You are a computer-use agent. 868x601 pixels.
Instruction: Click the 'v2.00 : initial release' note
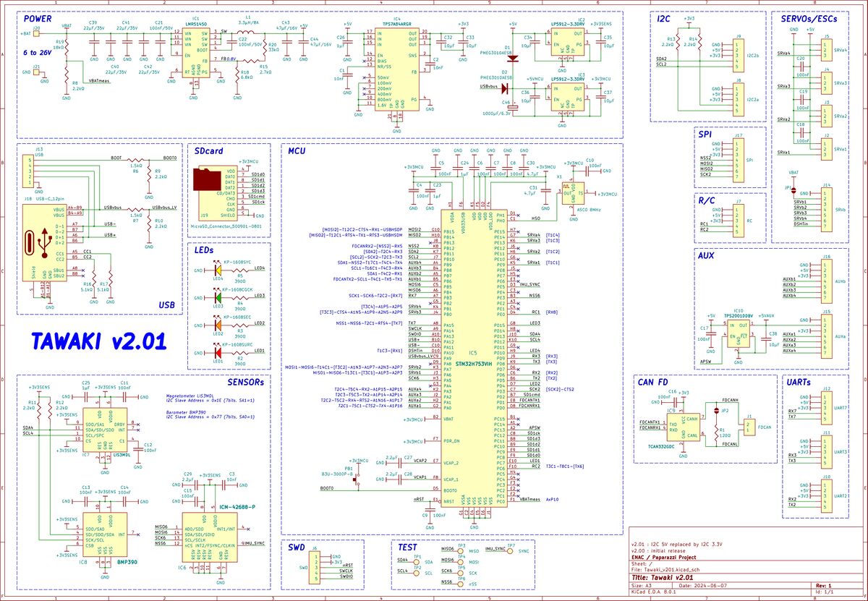point(658,550)
